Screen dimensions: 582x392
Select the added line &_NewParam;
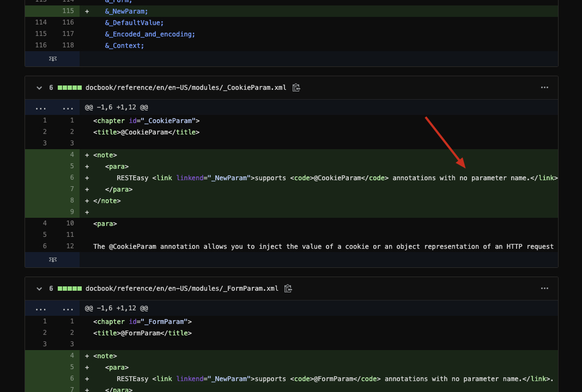pos(126,11)
